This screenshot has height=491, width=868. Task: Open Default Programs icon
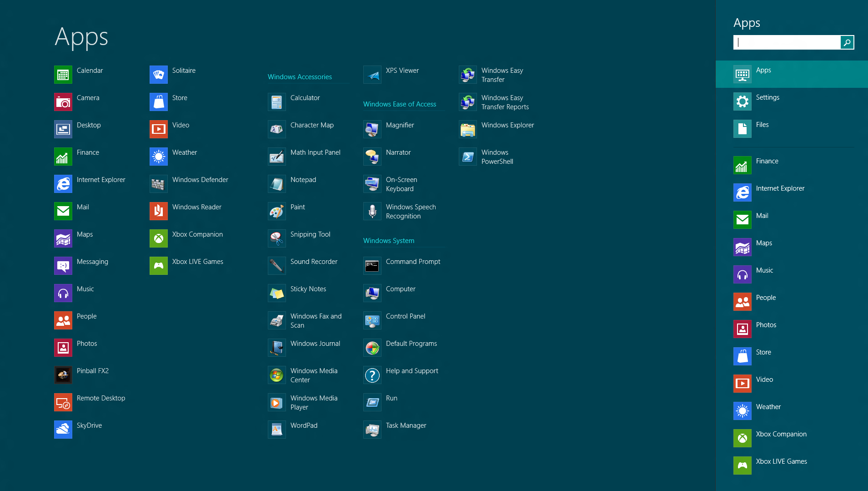372,348
